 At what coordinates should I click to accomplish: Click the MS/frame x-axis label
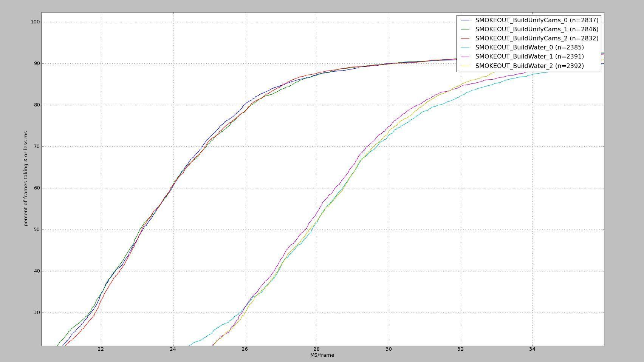click(x=322, y=355)
